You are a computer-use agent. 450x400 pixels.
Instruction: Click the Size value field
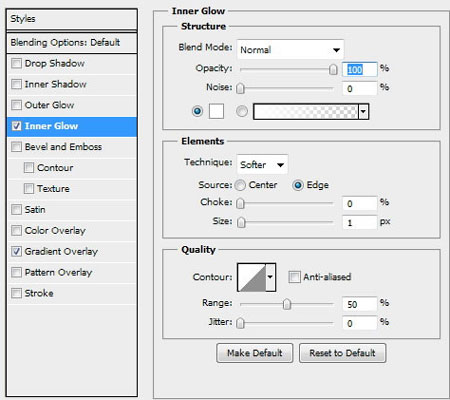point(360,222)
